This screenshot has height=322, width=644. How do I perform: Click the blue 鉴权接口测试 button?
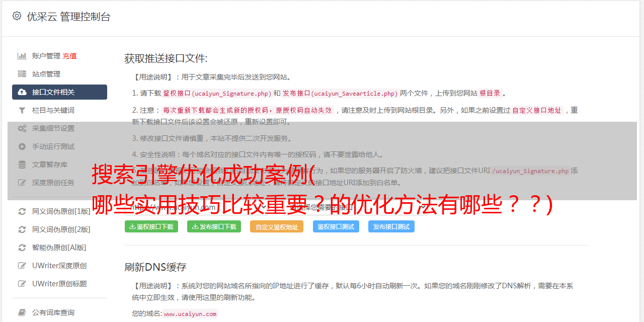coord(336,226)
